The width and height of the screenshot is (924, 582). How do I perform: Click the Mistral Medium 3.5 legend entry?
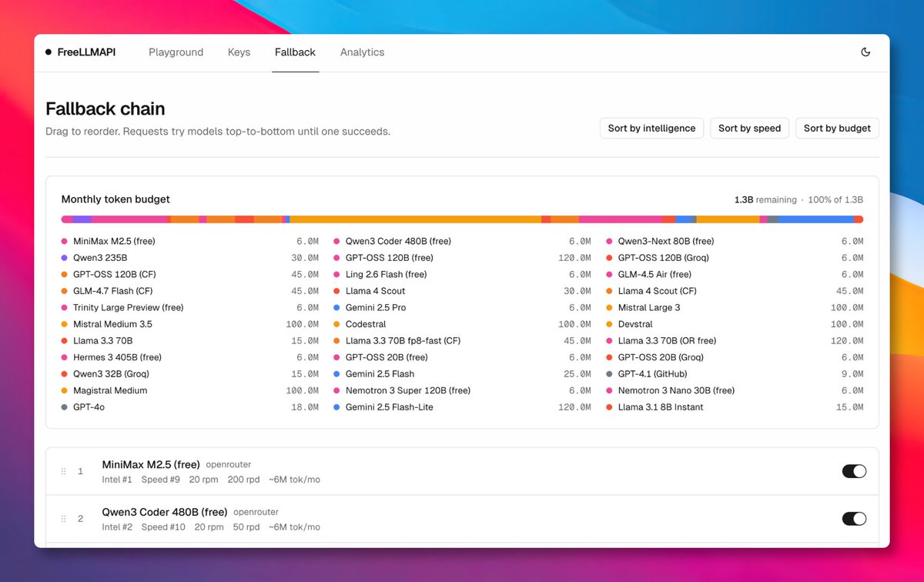112,324
